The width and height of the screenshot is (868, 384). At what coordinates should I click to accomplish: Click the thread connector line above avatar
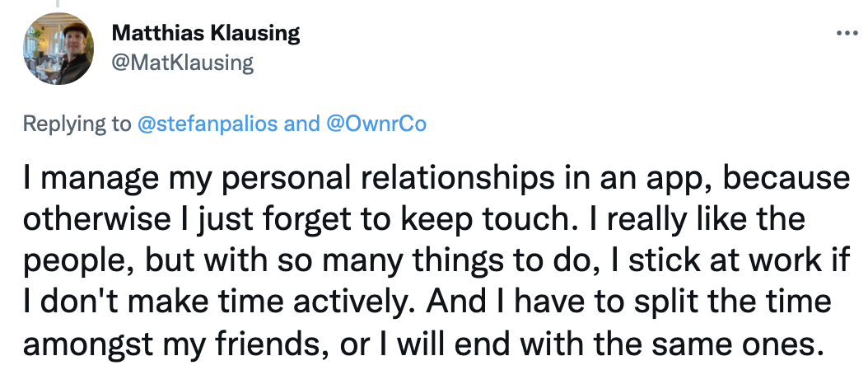click(57, 3)
